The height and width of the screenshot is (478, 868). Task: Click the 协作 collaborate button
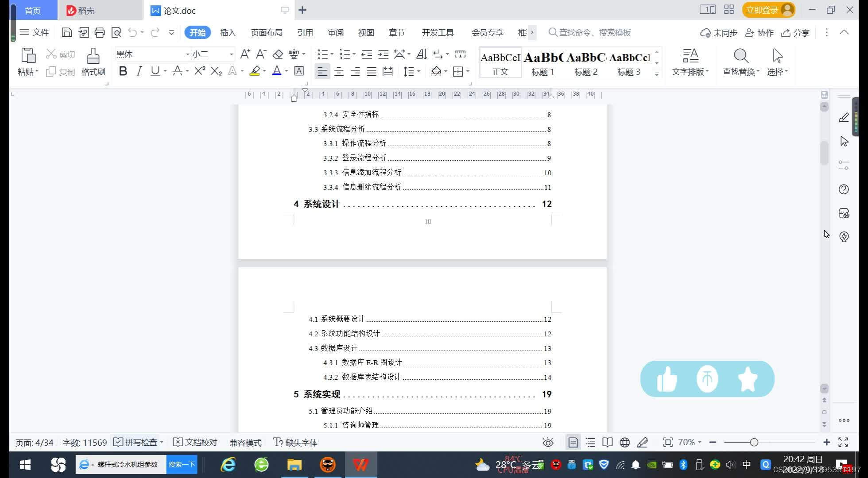tap(759, 32)
